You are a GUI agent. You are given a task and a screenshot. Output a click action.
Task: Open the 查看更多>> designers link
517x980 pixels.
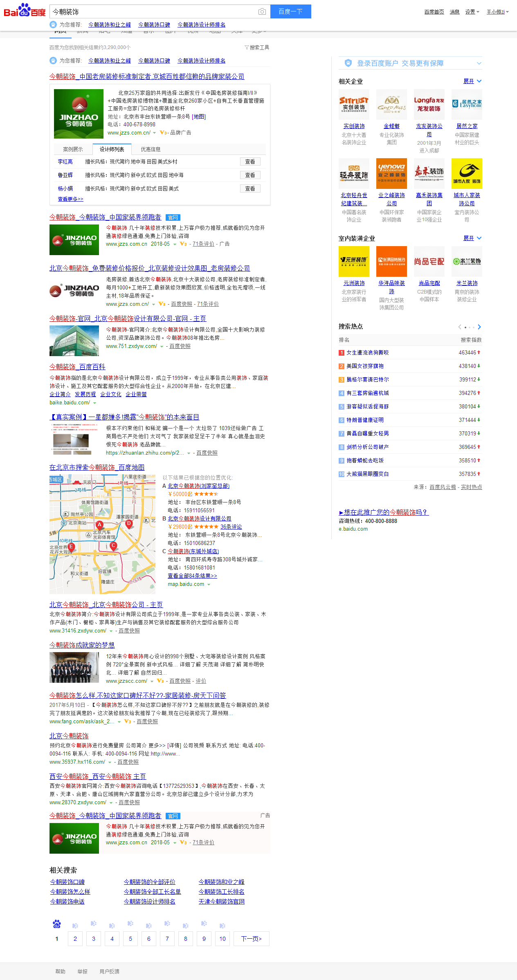[70, 199]
